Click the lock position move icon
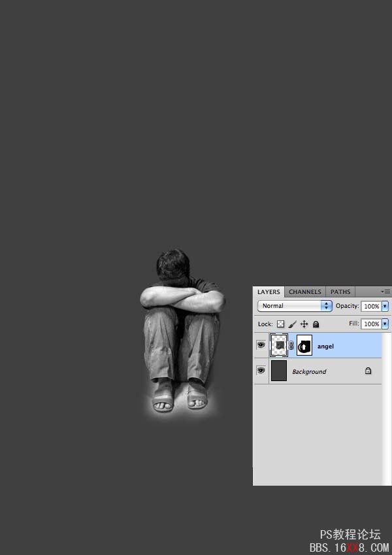 tap(304, 324)
